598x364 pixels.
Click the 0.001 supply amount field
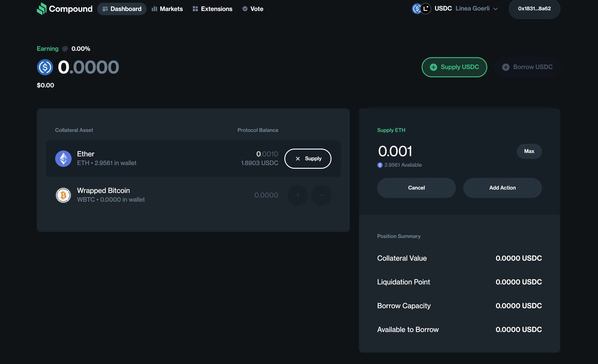click(x=395, y=151)
